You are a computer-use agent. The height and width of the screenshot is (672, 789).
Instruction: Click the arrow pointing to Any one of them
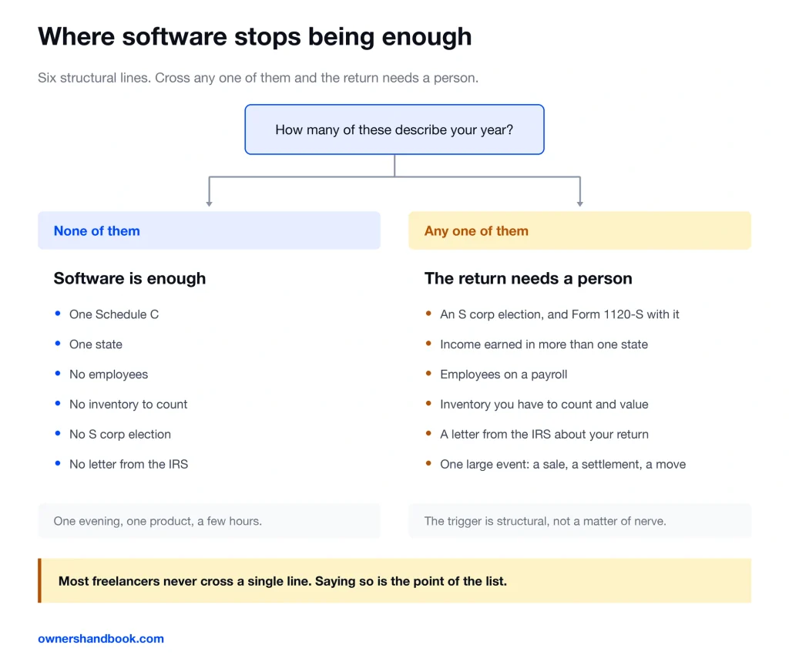point(579,203)
